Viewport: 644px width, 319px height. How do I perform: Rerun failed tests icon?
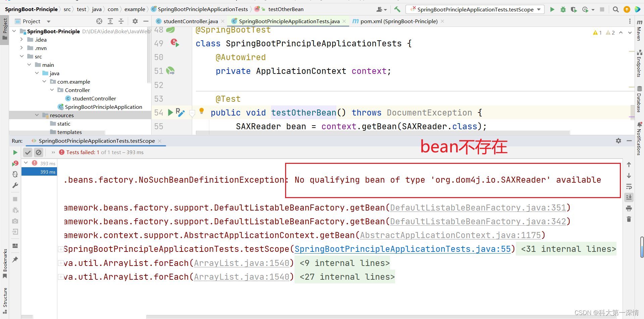click(15, 164)
